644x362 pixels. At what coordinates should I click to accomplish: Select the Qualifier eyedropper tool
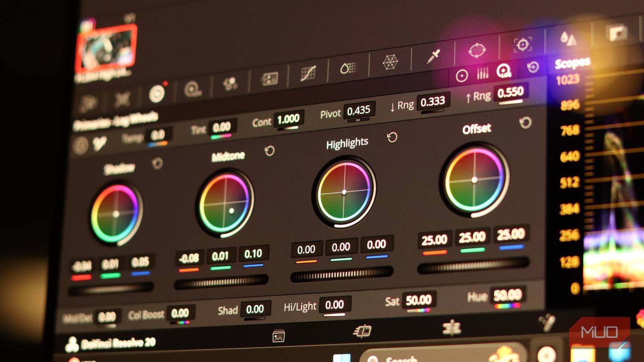coord(433,57)
